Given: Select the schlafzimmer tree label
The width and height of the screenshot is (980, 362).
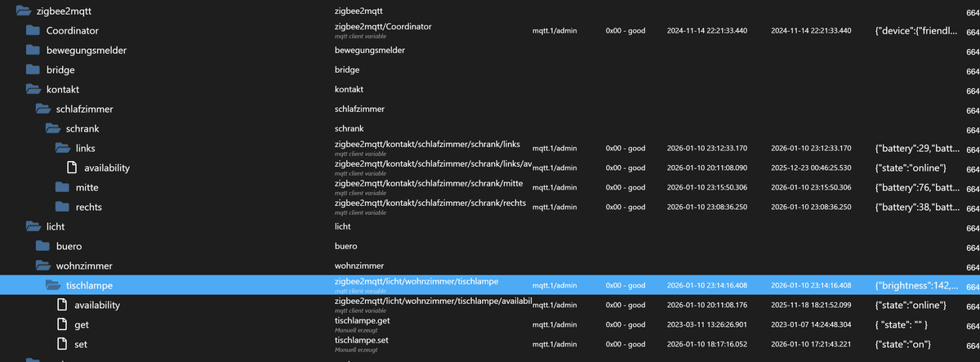Looking at the screenshot, I should click(85, 109).
